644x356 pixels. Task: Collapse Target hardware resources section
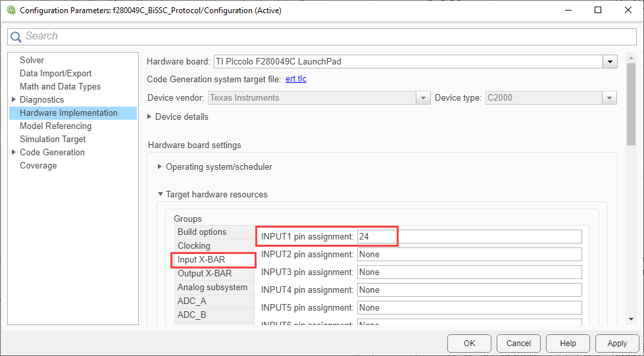[160, 194]
